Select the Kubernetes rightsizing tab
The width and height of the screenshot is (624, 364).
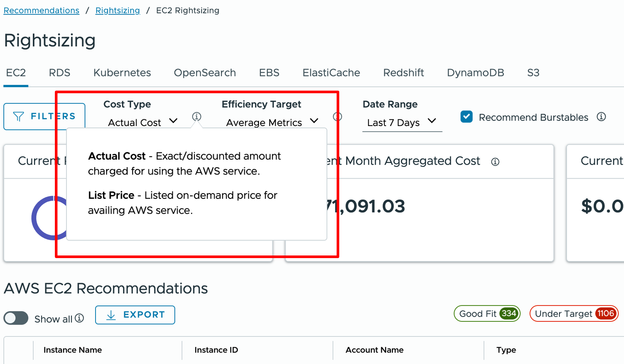[x=122, y=73]
